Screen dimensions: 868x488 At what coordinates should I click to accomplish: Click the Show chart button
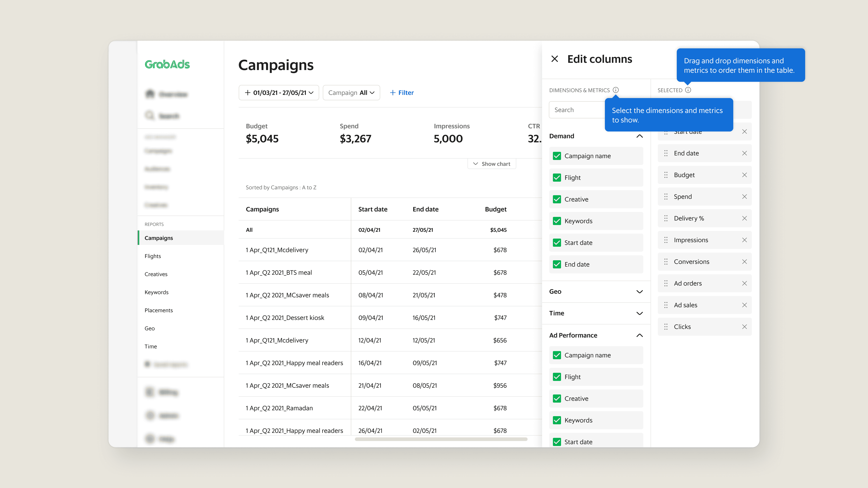pyautogui.click(x=492, y=164)
